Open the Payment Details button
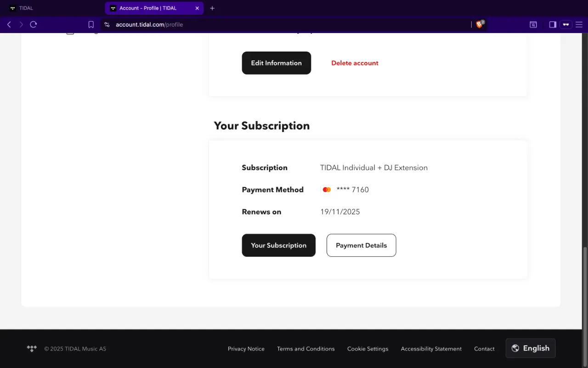The width and height of the screenshot is (588, 368). point(362,245)
